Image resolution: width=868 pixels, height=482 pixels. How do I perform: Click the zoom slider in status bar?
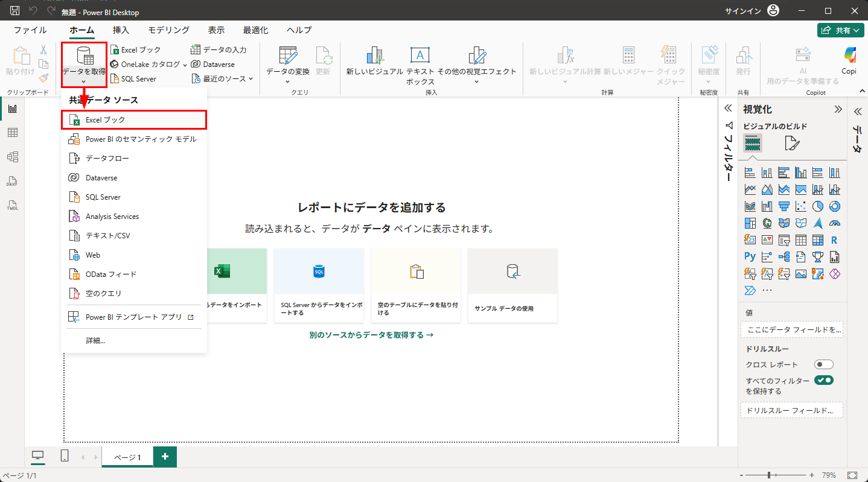[x=776, y=475]
